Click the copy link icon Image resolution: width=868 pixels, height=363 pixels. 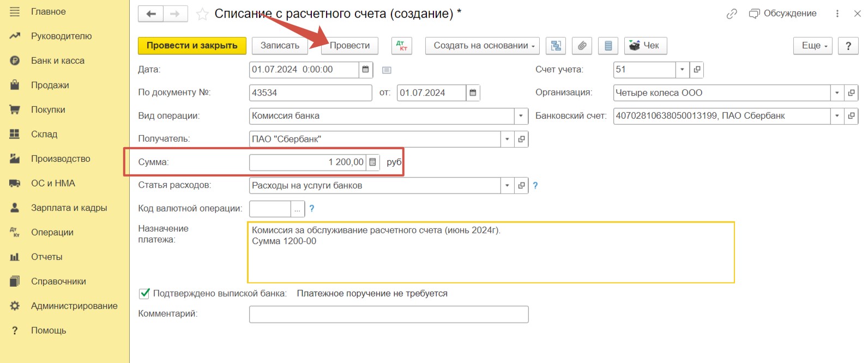[732, 14]
